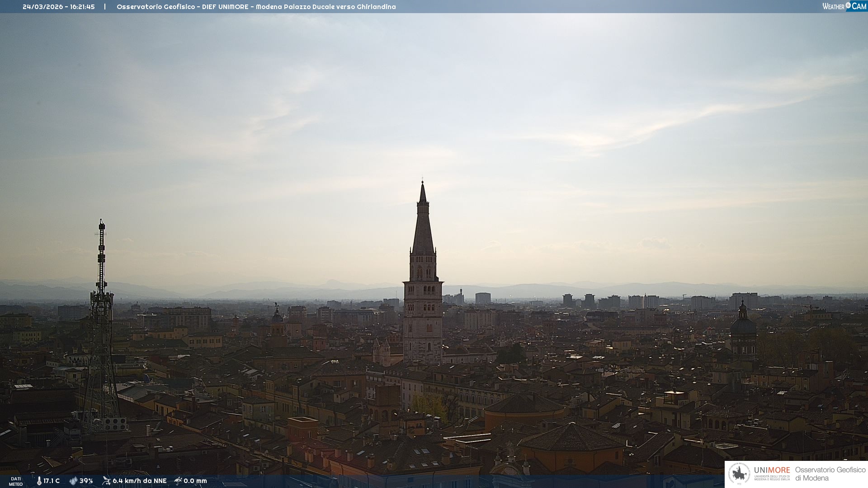Click the DATI METEO label

[x=16, y=481]
